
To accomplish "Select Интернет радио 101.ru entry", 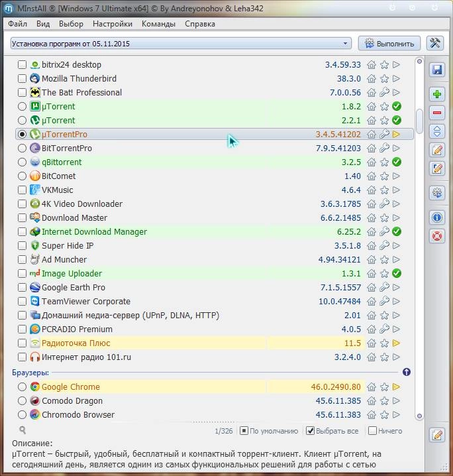I will 86,357.
